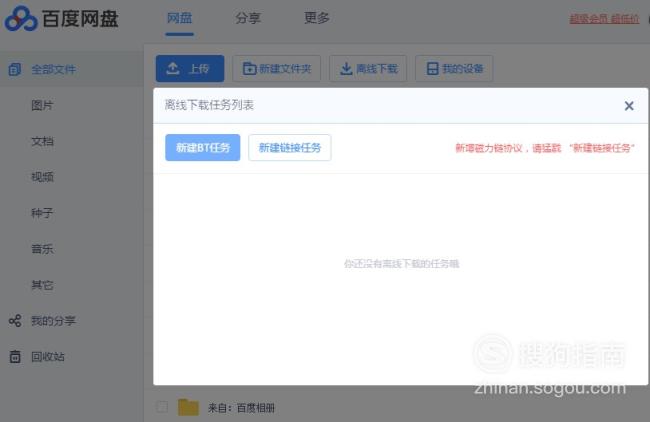Open the 来自：百度相册 folder name
Viewport: 650px width, 422px height.
tap(241, 408)
